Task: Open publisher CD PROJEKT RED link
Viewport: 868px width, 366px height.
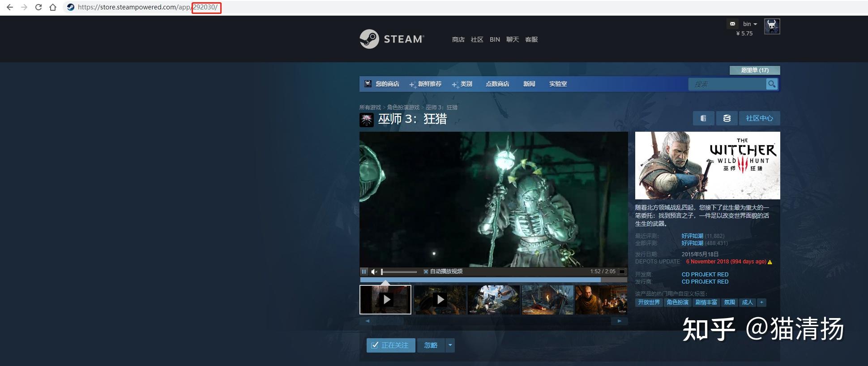Action: coord(705,282)
